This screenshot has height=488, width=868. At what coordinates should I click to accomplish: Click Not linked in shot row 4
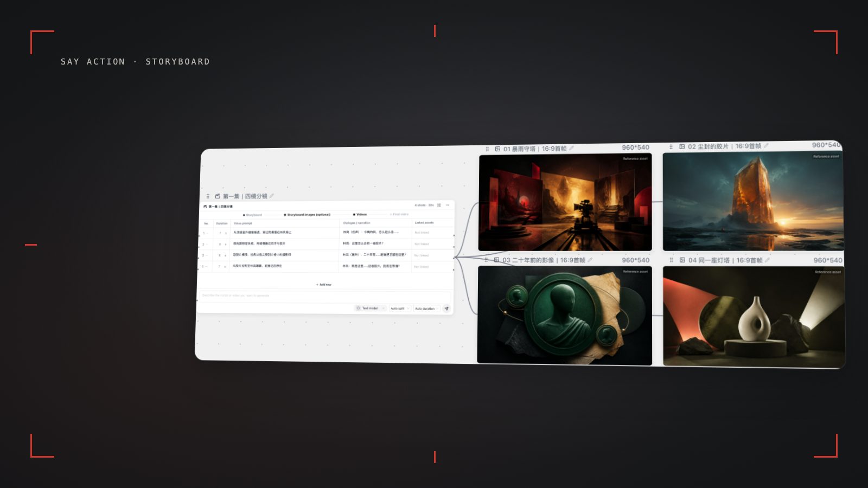coord(421,267)
